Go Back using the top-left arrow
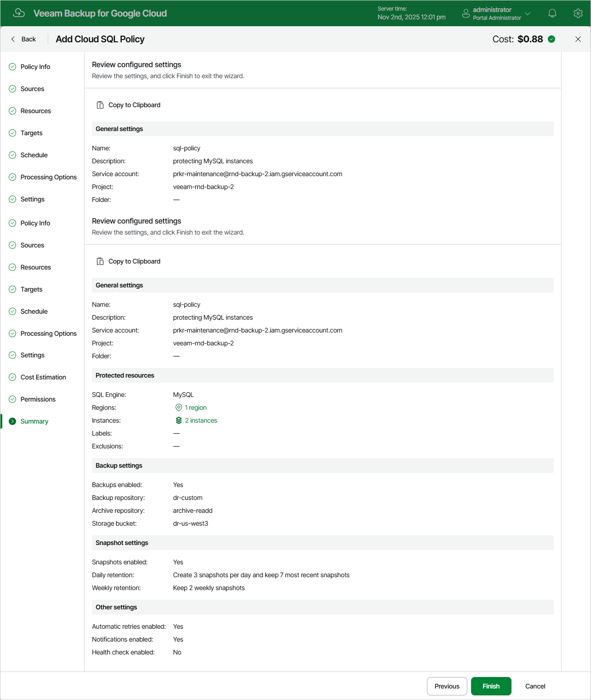 point(23,39)
